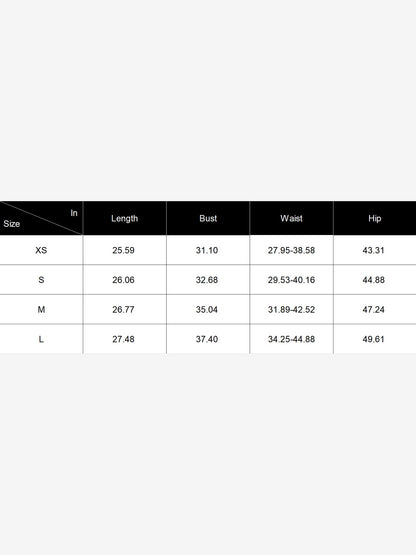Screen dimensions: 416x555
Task: Click the Waist column header
Action: click(x=291, y=218)
